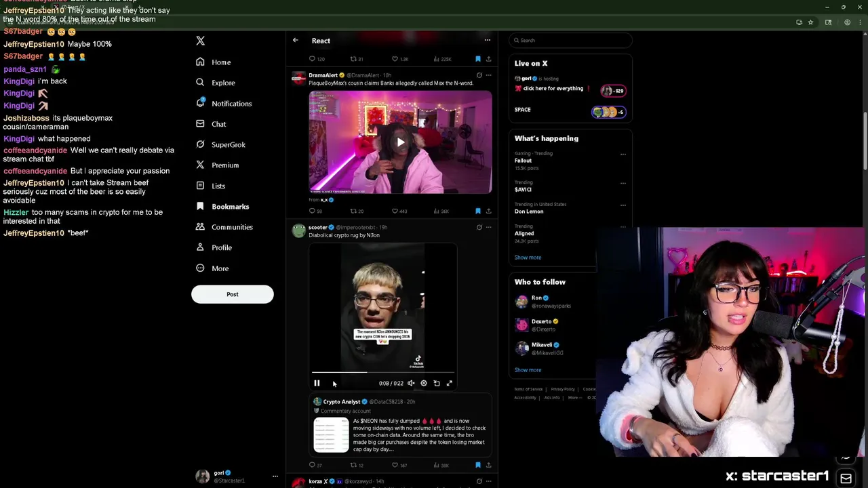Open the SPACE listing
868x488 pixels.
point(570,111)
